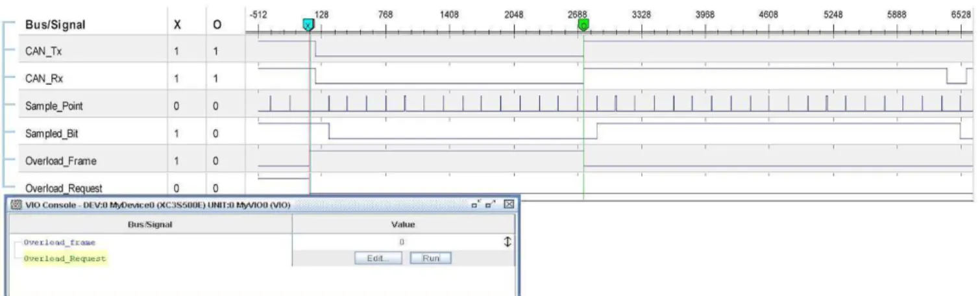Select highlighted Overload_Request in VIO Console

(x=64, y=258)
